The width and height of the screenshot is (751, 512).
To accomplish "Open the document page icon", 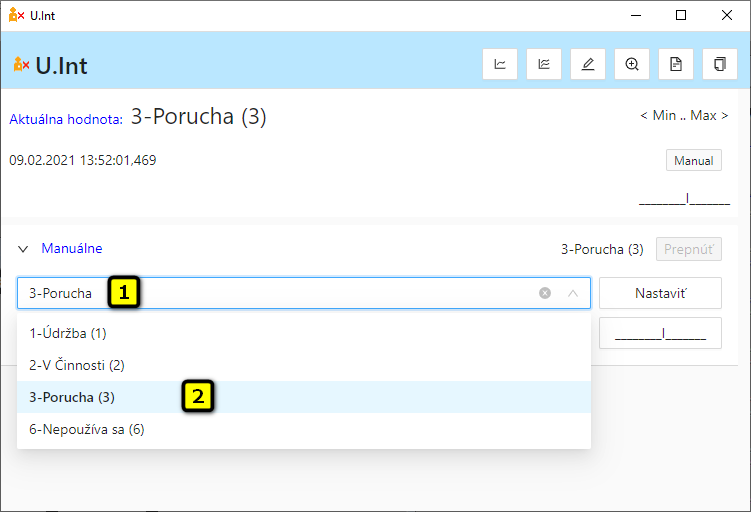I will [676, 64].
